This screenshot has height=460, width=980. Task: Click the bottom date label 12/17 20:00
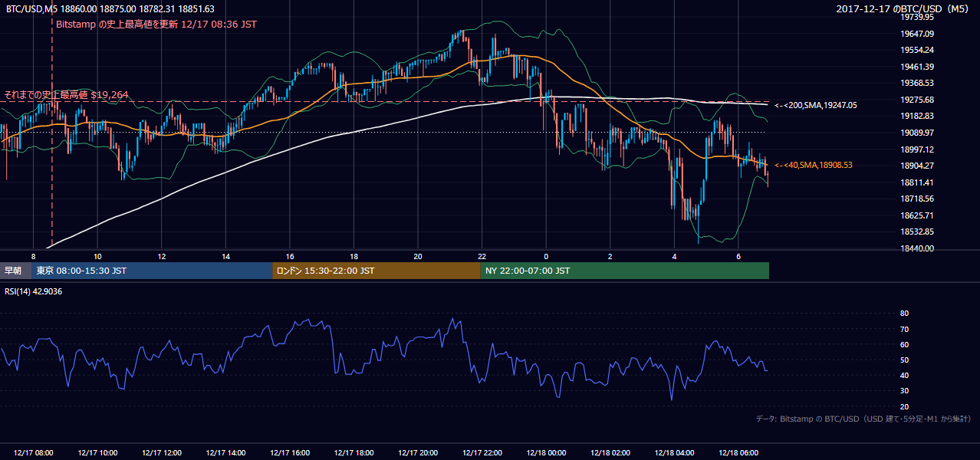[417, 453]
